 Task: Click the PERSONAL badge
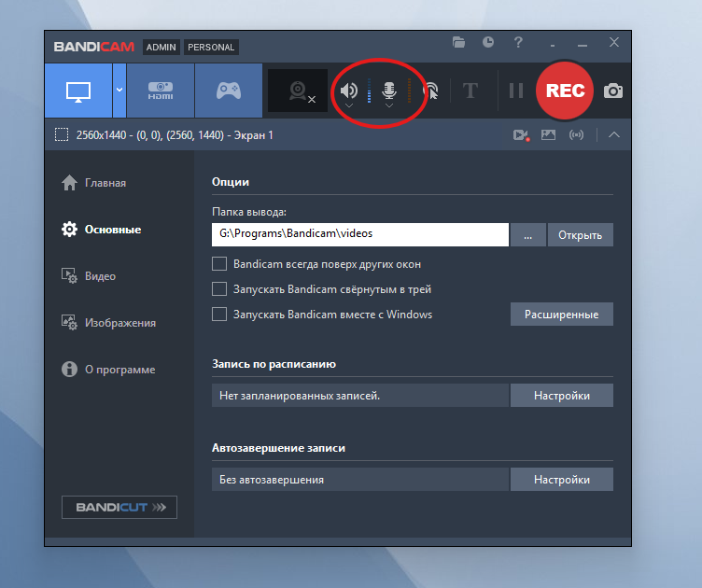tap(211, 47)
